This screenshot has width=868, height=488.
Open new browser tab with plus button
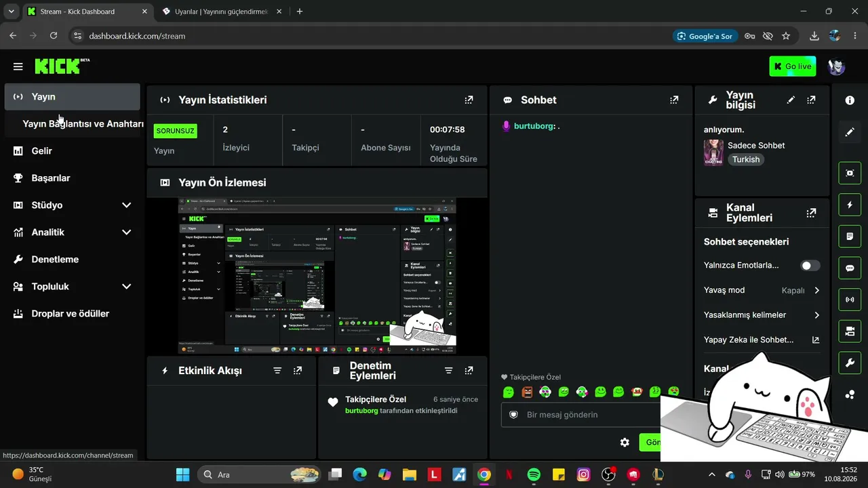pos(300,12)
